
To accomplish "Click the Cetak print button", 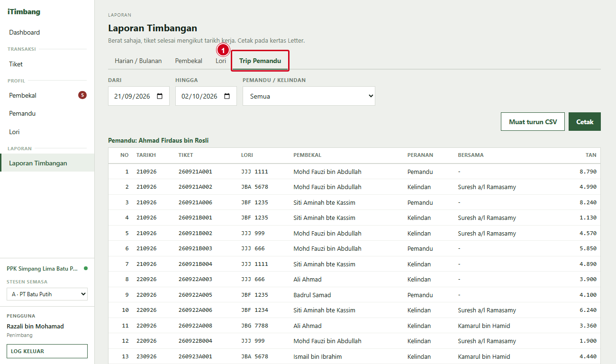I will pyautogui.click(x=585, y=122).
